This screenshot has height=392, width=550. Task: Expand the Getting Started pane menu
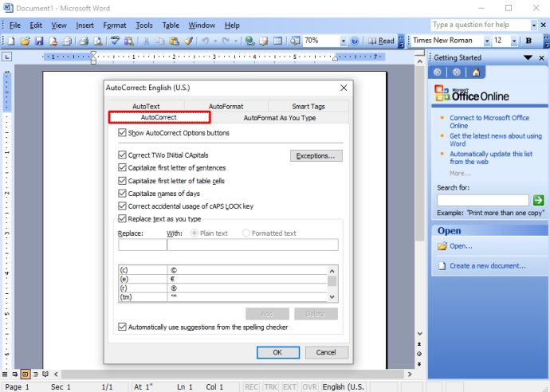(528, 58)
